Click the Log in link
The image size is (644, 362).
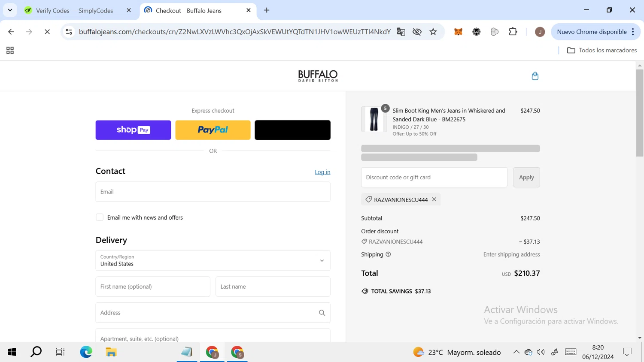[322, 172]
